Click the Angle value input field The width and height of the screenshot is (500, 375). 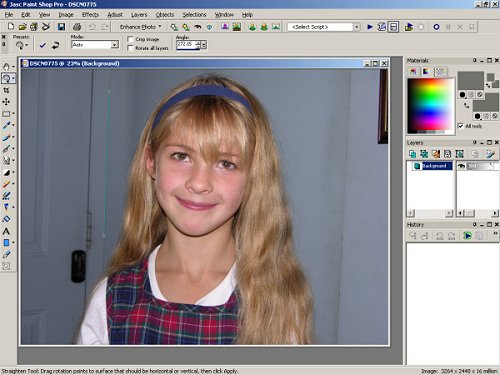point(186,45)
